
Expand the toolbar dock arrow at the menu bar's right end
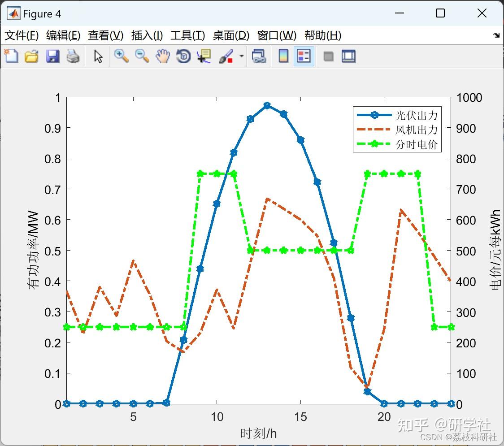pyautogui.click(x=497, y=35)
